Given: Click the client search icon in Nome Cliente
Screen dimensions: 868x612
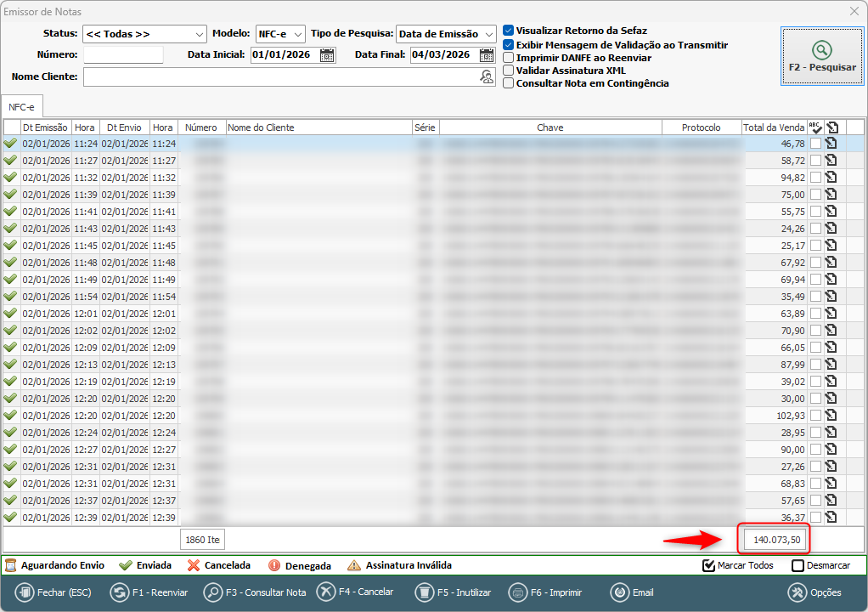Looking at the screenshot, I should (487, 77).
